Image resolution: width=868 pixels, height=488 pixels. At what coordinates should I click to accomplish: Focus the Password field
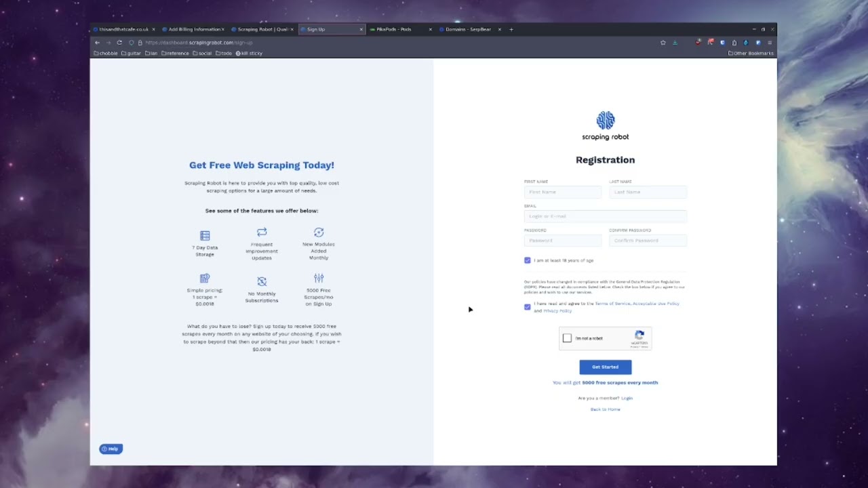(563, 241)
